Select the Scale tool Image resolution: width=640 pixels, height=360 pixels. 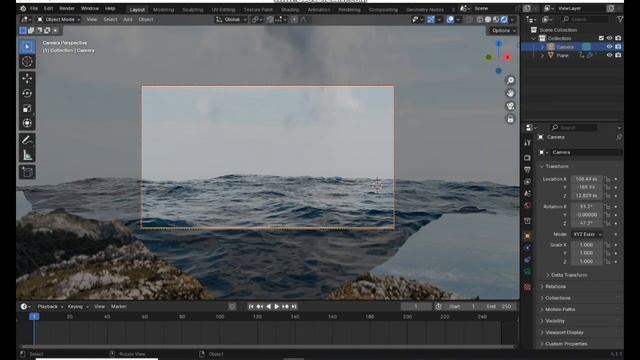click(x=27, y=109)
